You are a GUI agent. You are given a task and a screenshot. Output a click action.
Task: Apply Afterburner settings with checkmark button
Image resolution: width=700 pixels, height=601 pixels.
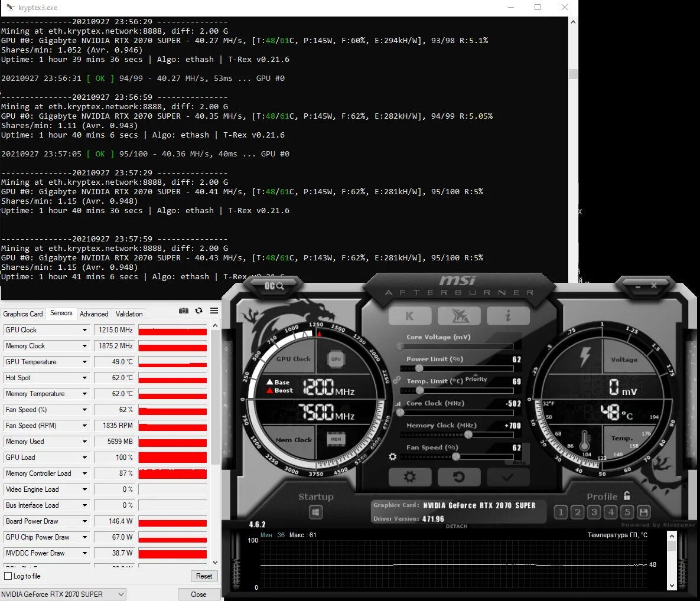tap(508, 477)
